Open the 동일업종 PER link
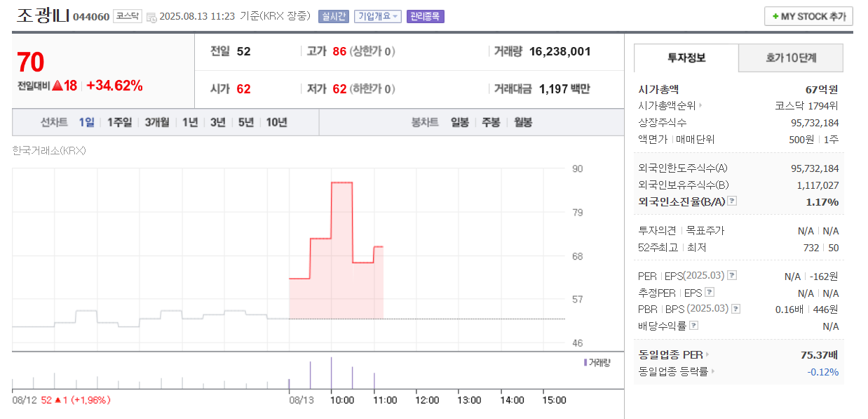The image size is (868, 419). coord(671,355)
